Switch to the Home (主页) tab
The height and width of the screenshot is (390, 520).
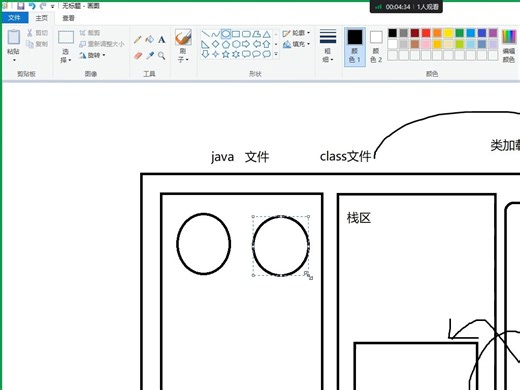(x=42, y=18)
